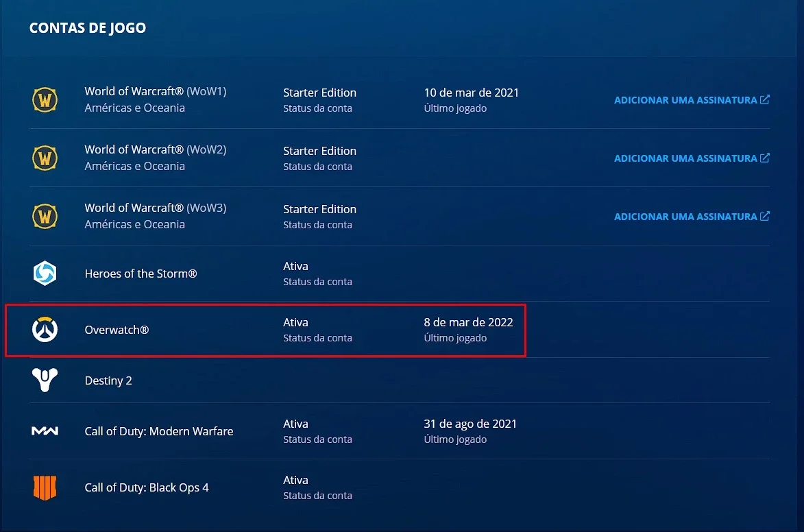
Task: Click the Overwatch logo icon
Action: click(x=45, y=329)
